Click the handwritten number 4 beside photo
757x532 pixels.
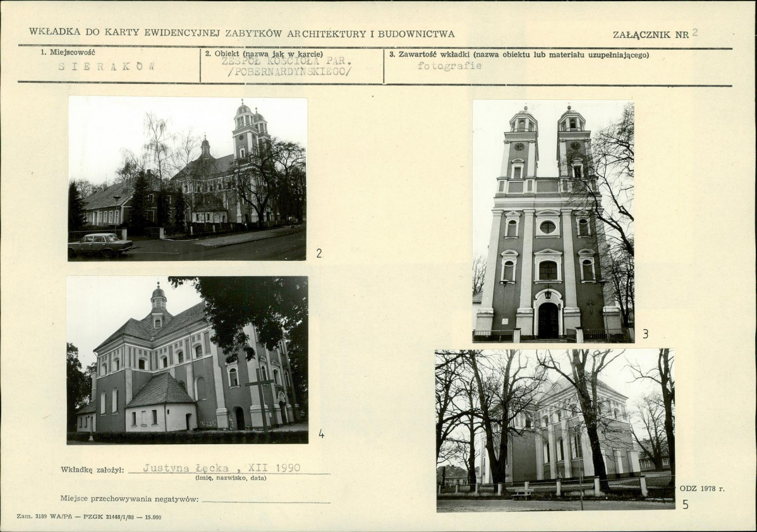(321, 434)
